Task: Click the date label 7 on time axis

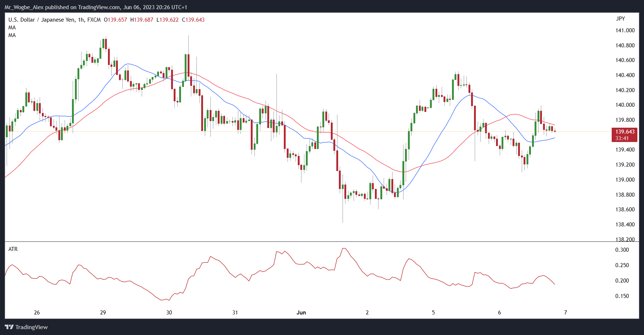Action: coord(565,313)
